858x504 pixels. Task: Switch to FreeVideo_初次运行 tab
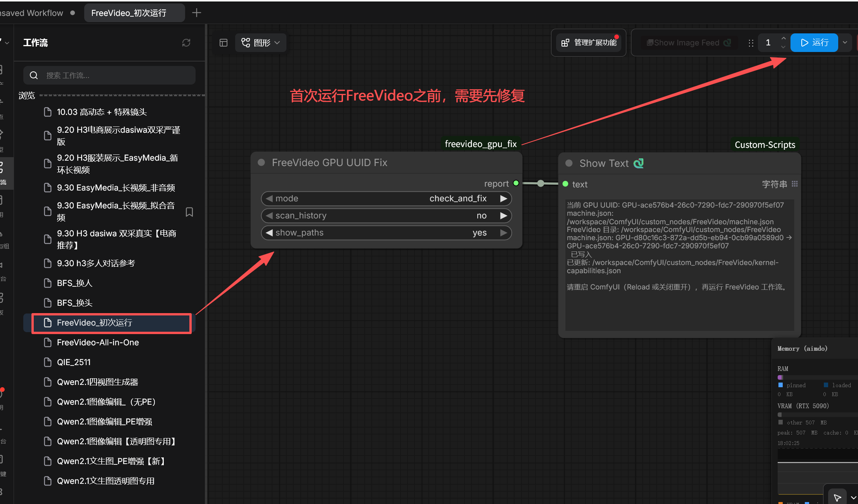click(134, 13)
